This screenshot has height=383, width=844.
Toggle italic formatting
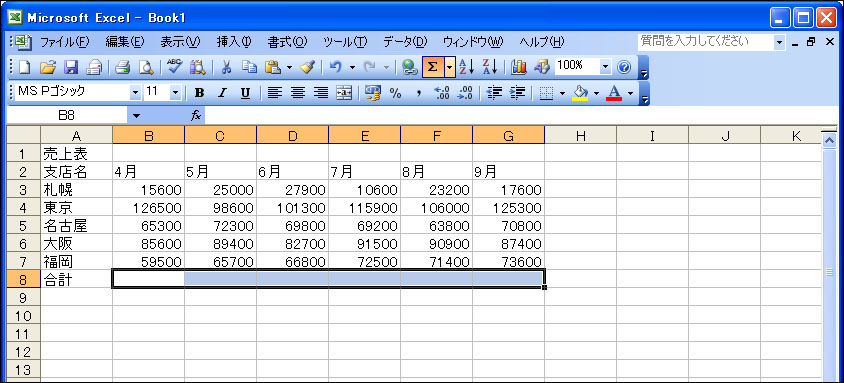click(x=222, y=93)
